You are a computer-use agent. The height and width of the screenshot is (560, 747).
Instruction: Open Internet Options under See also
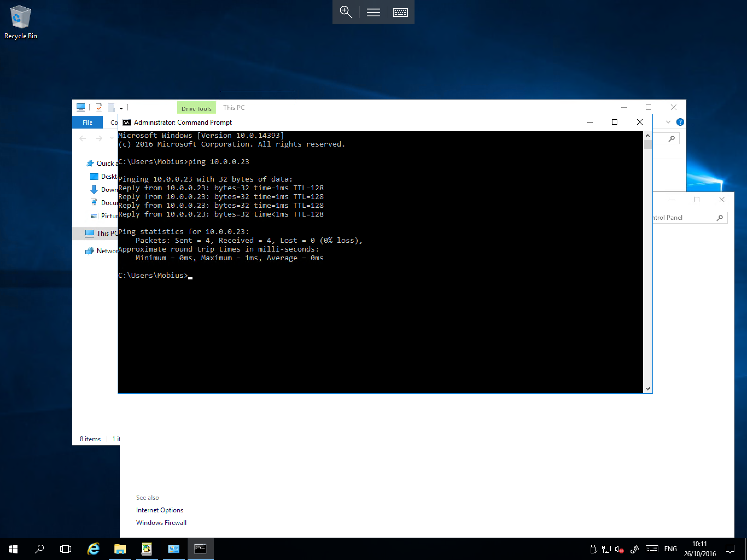(x=159, y=510)
